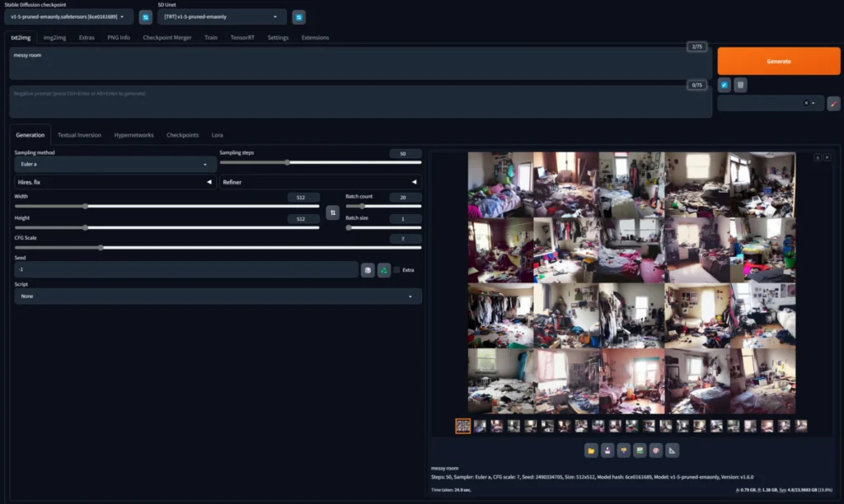Open the Sampling method dropdown
The height and width of the screenshot is (504, 844).
tap(115, 165)
